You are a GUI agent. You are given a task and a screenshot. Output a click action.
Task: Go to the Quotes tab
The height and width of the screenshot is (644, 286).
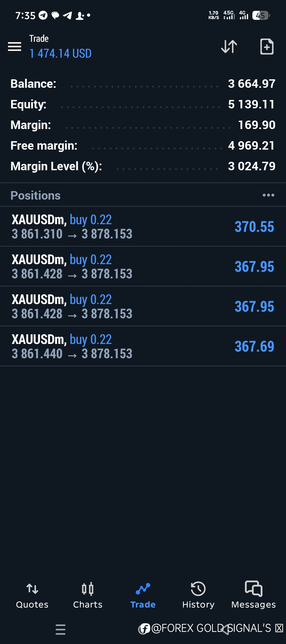[x=32, y=595]
